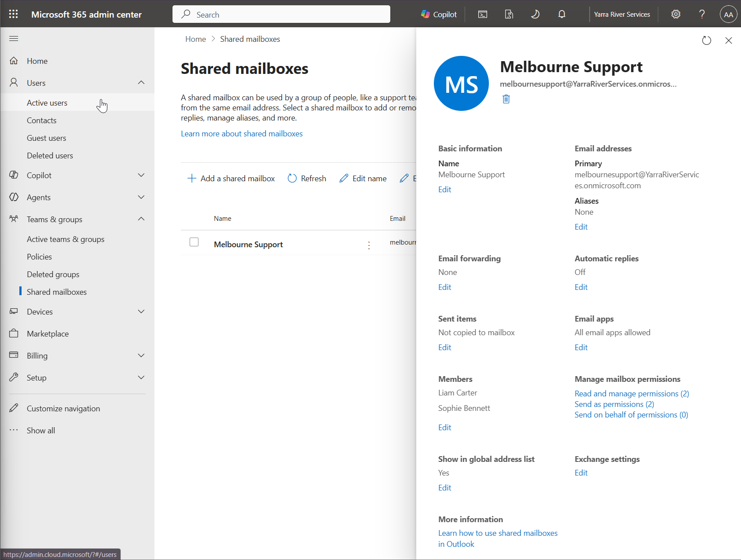This screenshot has width=741, height=560.
Task: Edit the email Aliases
Action: pyautogui.click(x=581, y=227)
